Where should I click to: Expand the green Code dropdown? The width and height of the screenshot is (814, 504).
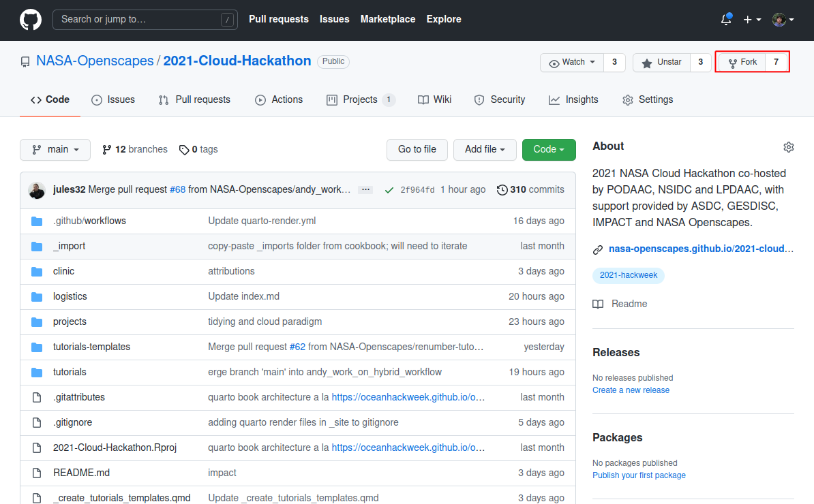[549, 150]
